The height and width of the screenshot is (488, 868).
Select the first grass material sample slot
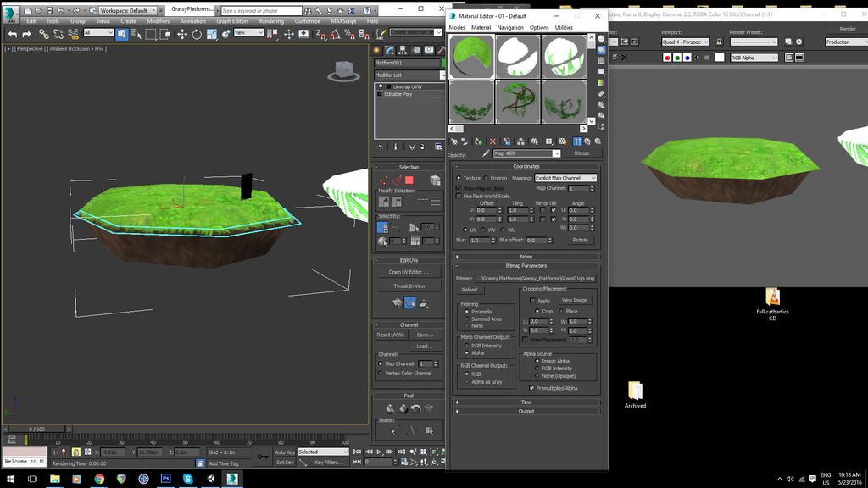click(470, 56)
